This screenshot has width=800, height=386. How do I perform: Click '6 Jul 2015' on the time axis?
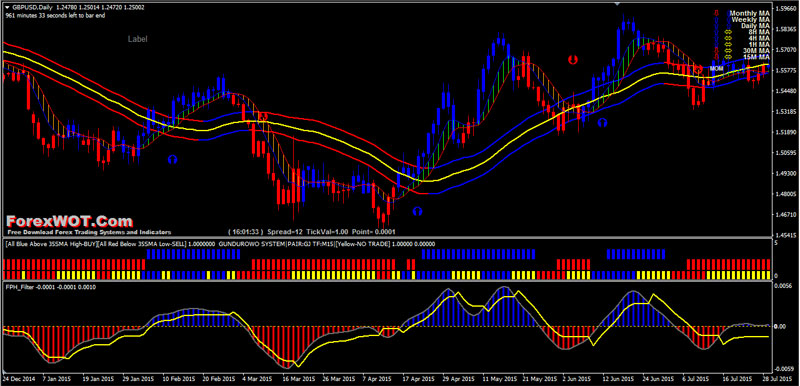click(695, 380)
